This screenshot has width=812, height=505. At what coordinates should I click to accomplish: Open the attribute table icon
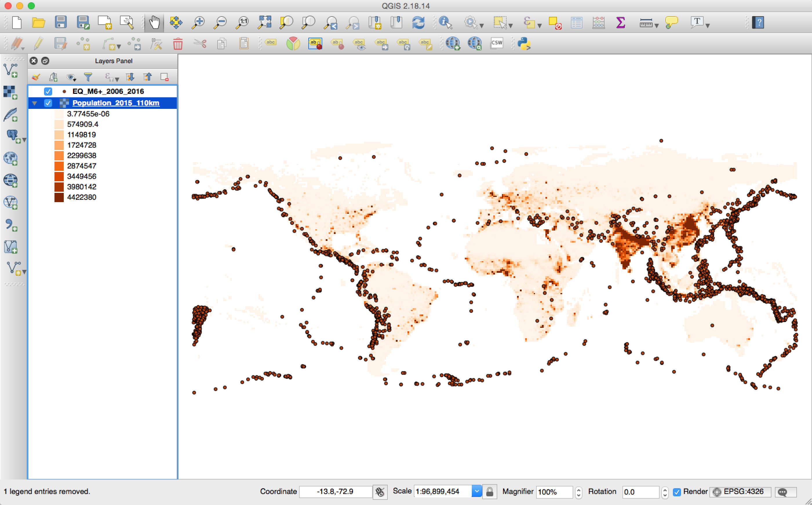point(576,23)
